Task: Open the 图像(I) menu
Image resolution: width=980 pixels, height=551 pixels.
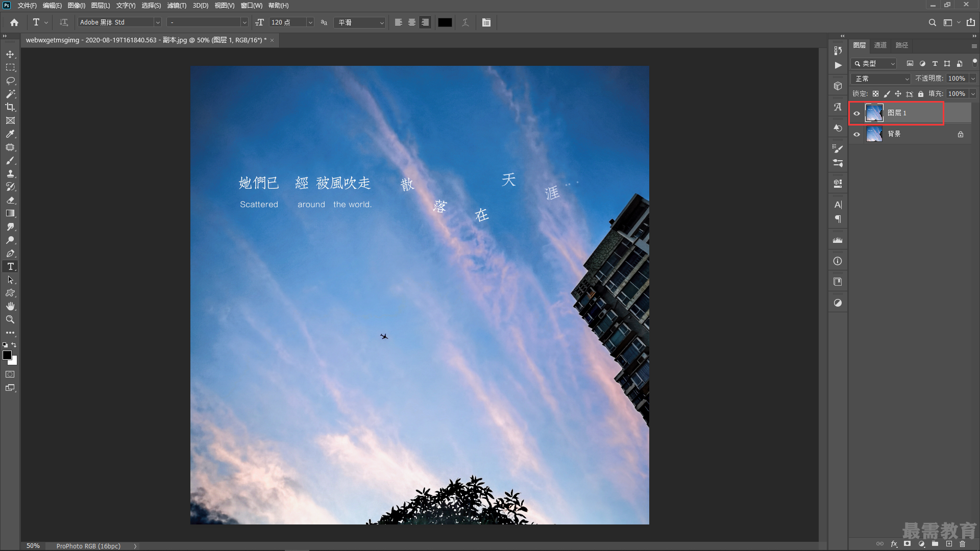Action: click(77, 6)
